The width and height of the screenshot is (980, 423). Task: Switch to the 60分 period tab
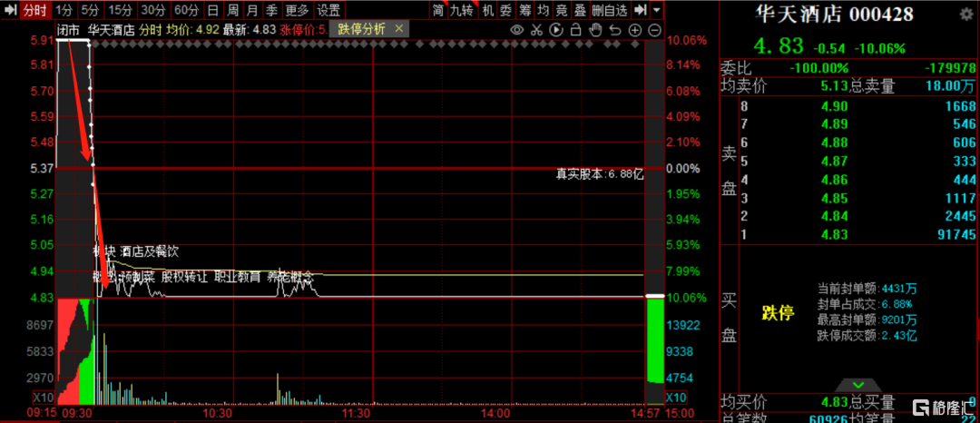(186, 9)
